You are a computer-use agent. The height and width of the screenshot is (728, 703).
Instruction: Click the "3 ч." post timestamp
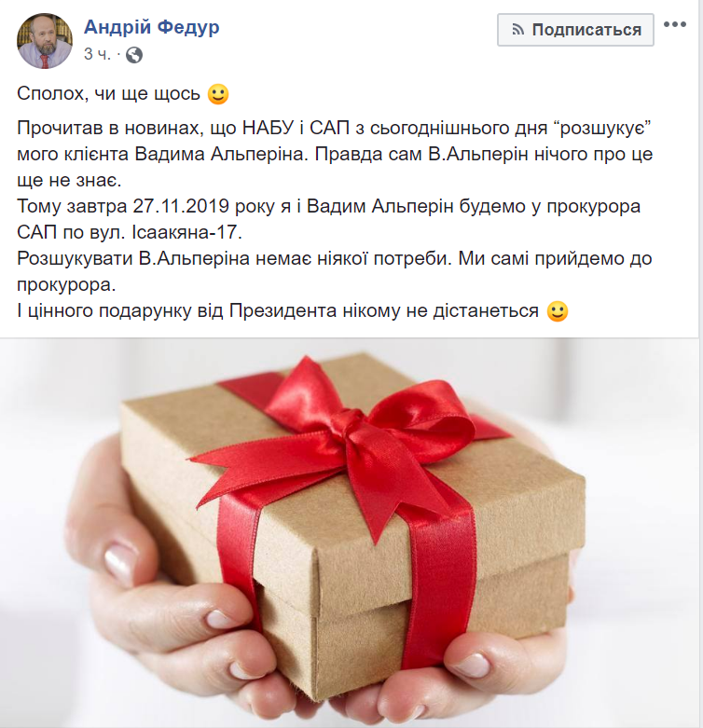click(x=98, y=54)
